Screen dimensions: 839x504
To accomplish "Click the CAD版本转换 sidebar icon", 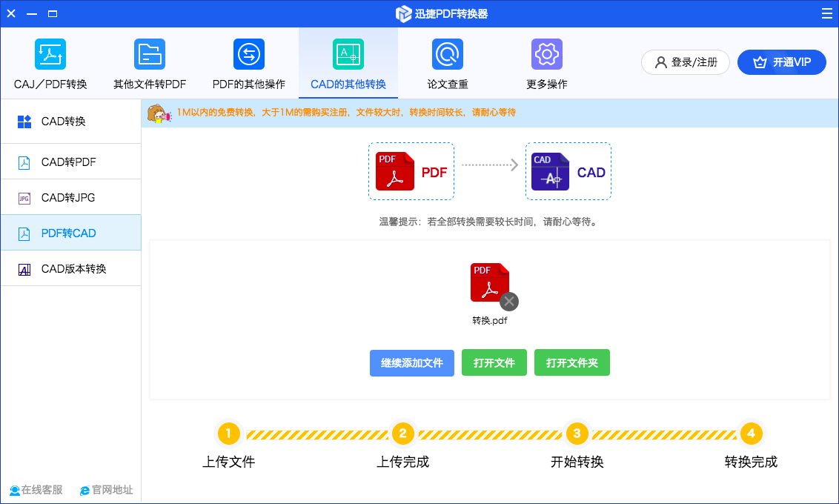I will click(24, 269).
